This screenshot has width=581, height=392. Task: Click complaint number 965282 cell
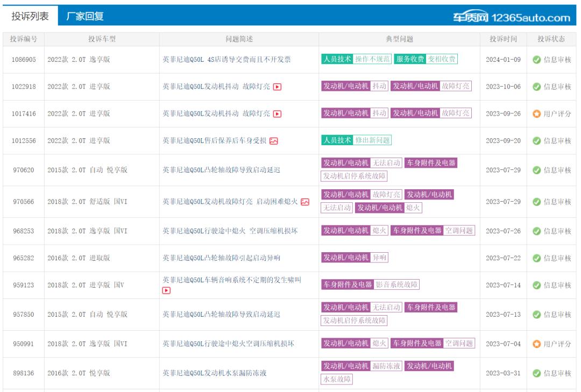click(x=24, y=258)
